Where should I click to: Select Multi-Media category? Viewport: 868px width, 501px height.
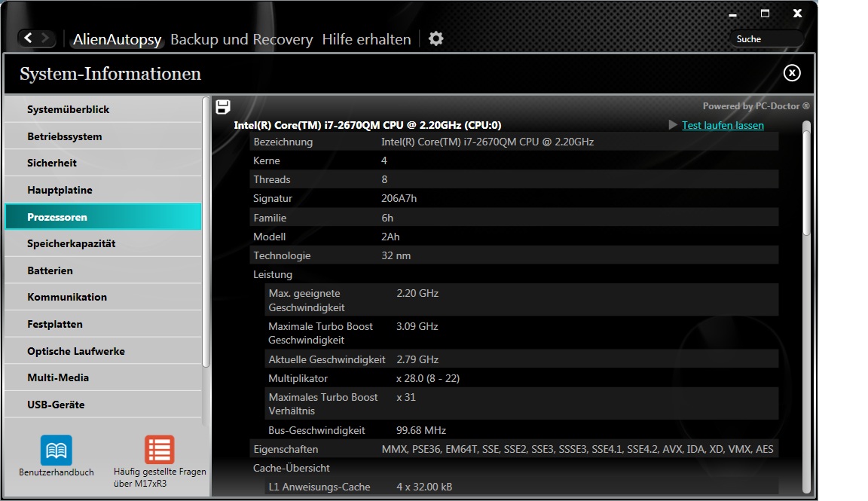click(103, 377)
